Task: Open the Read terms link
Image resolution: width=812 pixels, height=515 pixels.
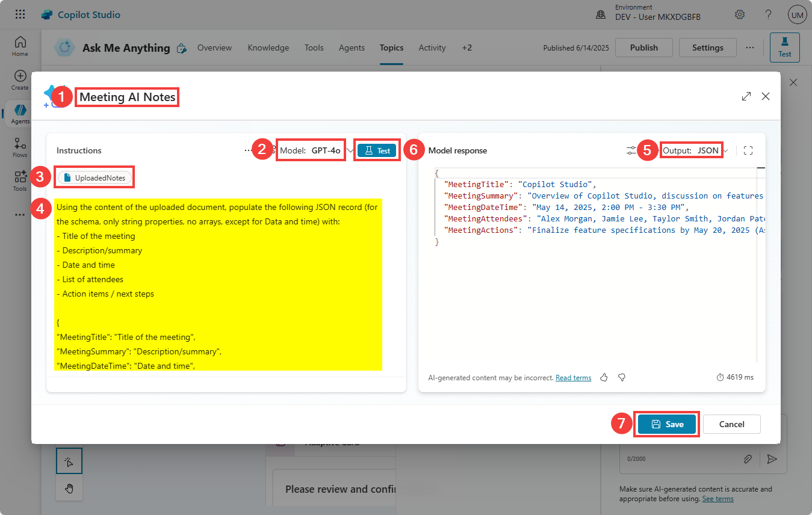Action: coord(573,378)
